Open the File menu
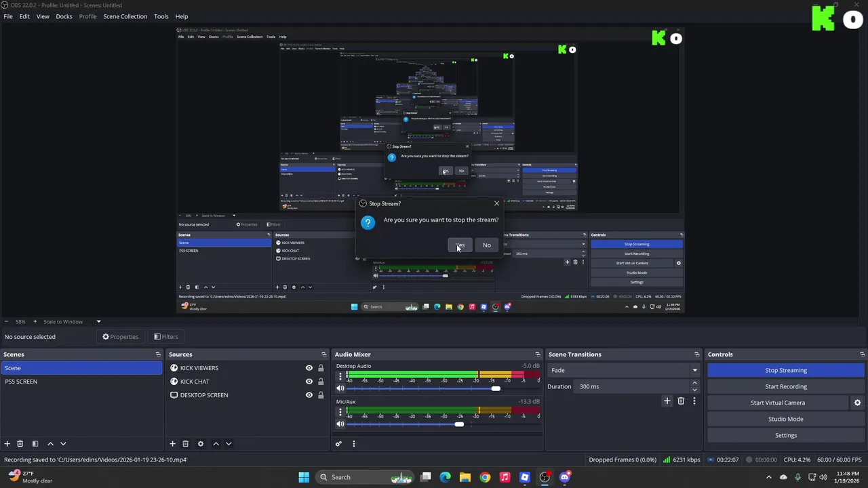The height and width of the screenshot is (488, 868). tap(8, 16)
